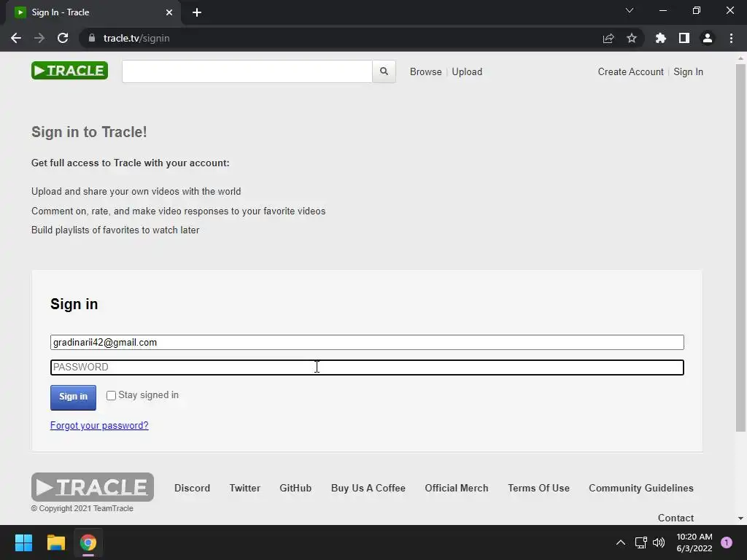Open the notification badge in taskbar
This screenshot has height=560, width=747.
[727, 542]
